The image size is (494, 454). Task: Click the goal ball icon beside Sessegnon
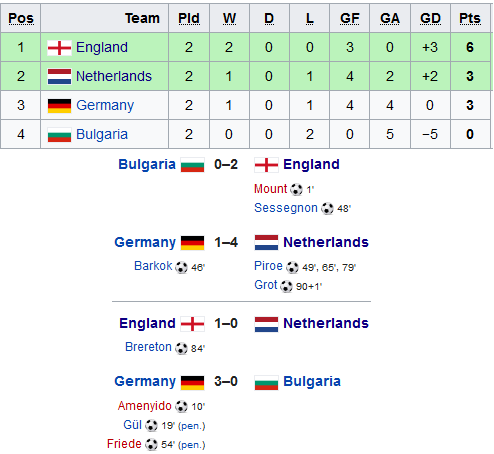tap(327, 208)
